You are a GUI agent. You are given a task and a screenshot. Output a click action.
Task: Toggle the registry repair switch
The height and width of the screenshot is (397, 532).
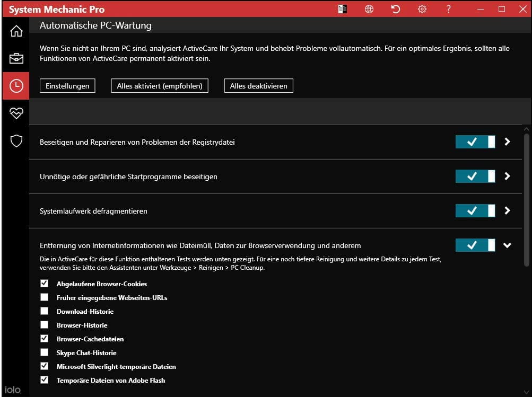click(x=475, y=142)
